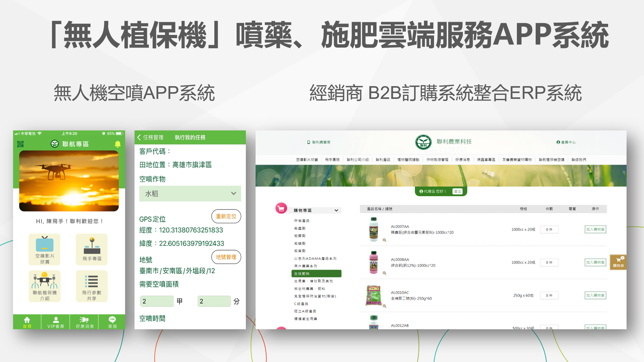Select 殺菌劑 category in sidebar
The image size is (644, 362).
[300, 236]
